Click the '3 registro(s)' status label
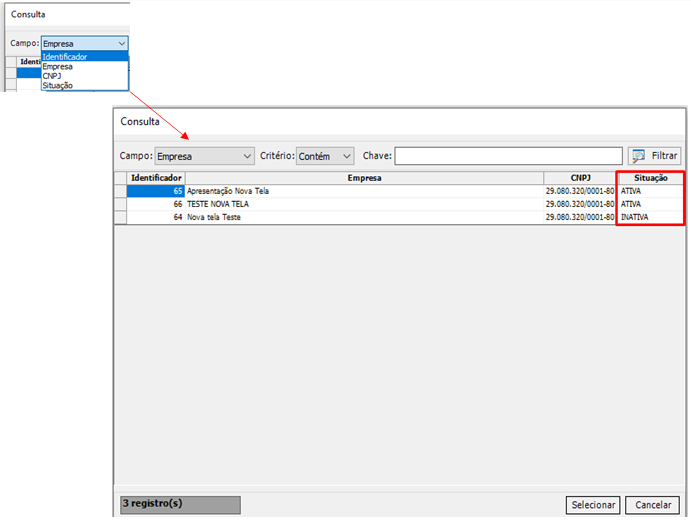 pyautogui.click(x=180, y=504)
